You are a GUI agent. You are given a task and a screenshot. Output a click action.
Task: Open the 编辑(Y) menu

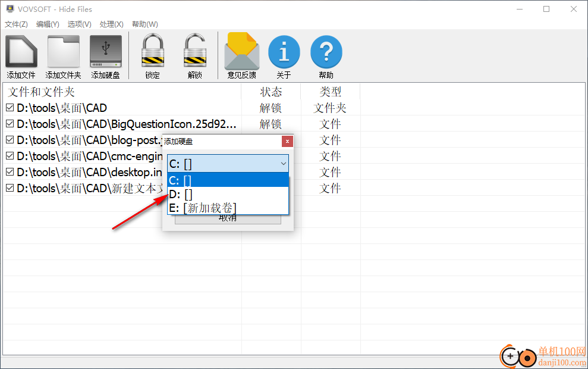[48, 24]
